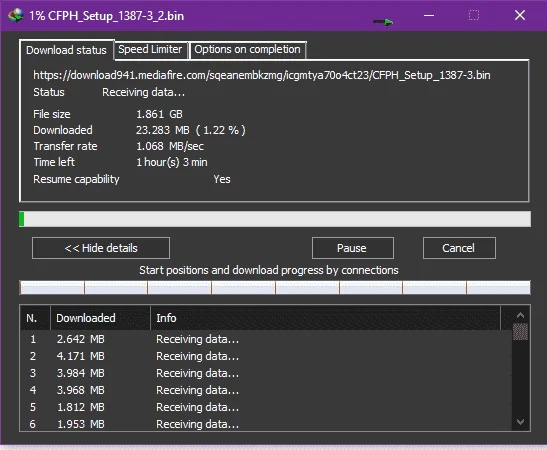Click the green arrow icon in title bar
This screenshot has width=547, height=450.
pos(383,22)
